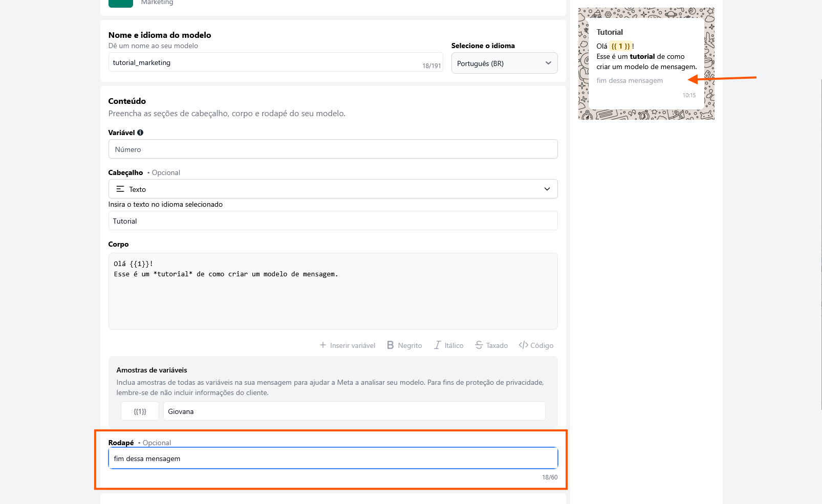
Task: Expand the Cabeçalho type chevron
Action: pyautogui.click(x=547, y=189)
